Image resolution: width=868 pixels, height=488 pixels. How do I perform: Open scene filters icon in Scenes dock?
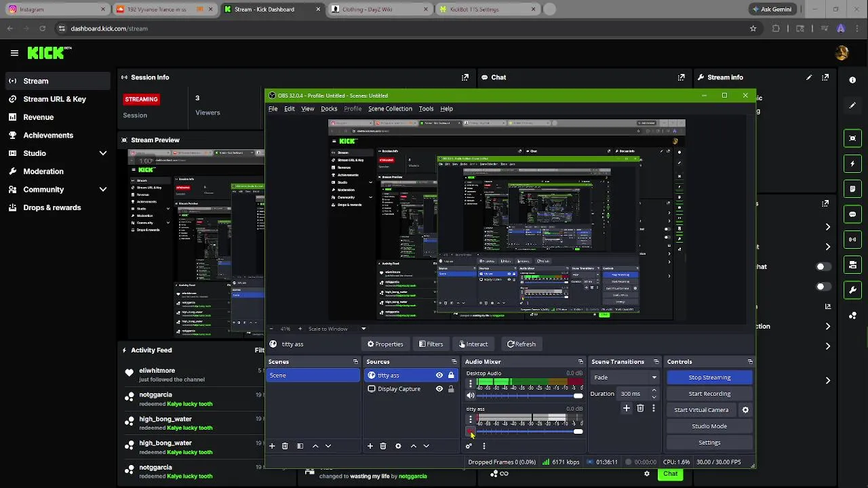[x=300, y=446]
